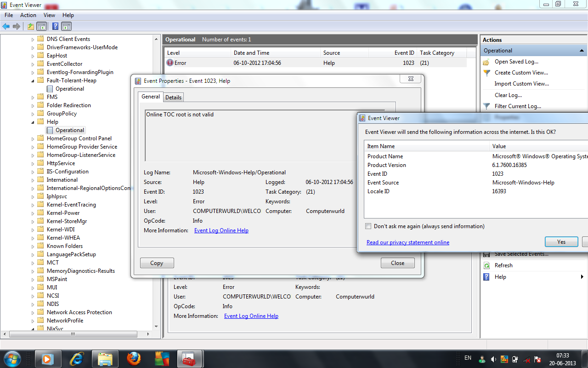Go back using the blue Back arrow
Viewport: 588px width, 368px height.
pyautogui.click(x=6, y=26)
